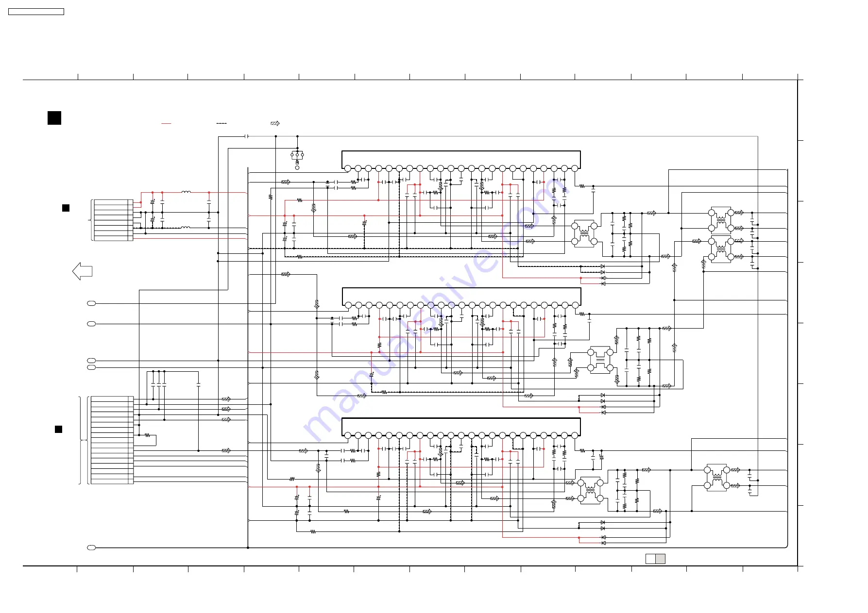The image size is (868, 613).
Task: Click the tall lower-left connector pin block
Action: 112,440
